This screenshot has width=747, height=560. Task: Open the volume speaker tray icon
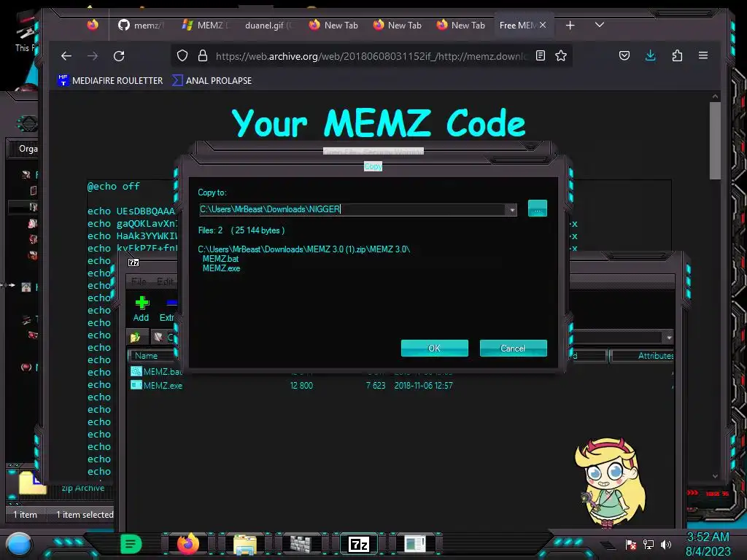(x=666, y=545)
